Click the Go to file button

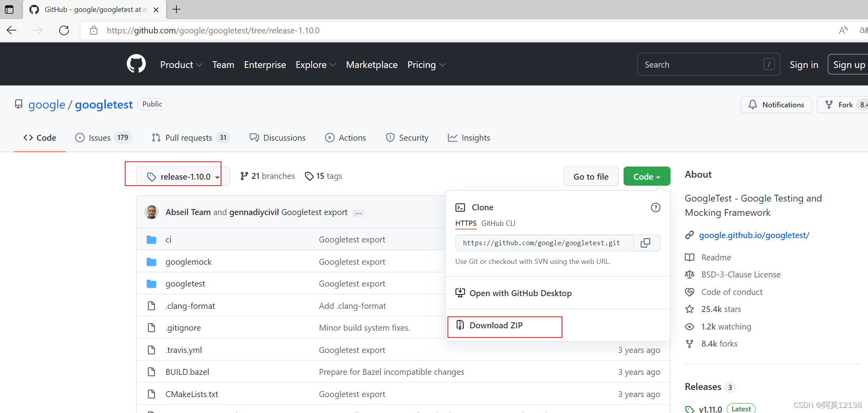point(591,176)
